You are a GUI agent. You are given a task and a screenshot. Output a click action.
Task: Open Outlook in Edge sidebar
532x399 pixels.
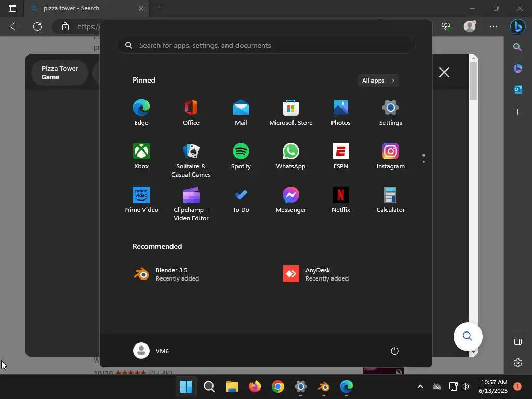(x=518, y=89)
